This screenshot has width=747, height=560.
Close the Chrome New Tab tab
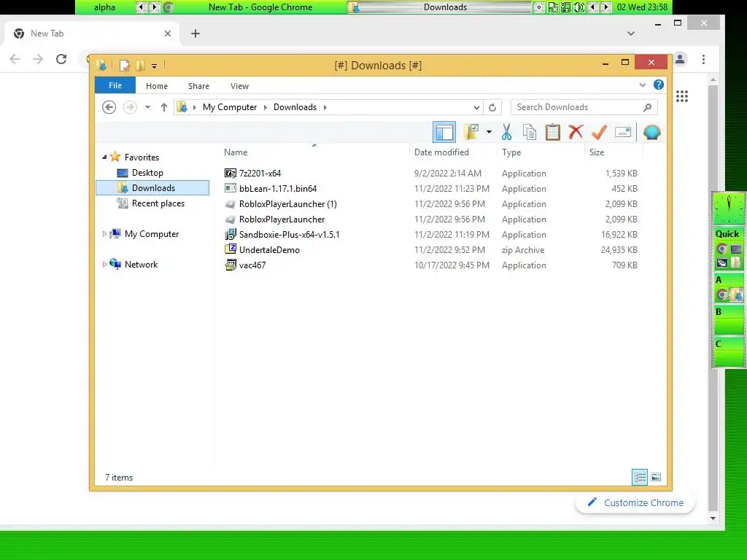(x=168, y=34)
